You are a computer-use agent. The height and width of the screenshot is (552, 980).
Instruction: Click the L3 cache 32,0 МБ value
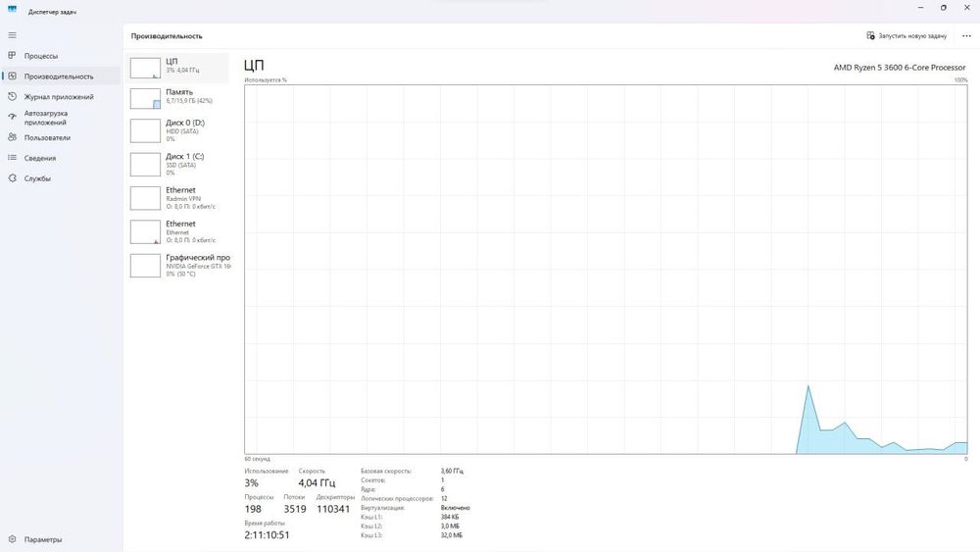click(451, 535)
